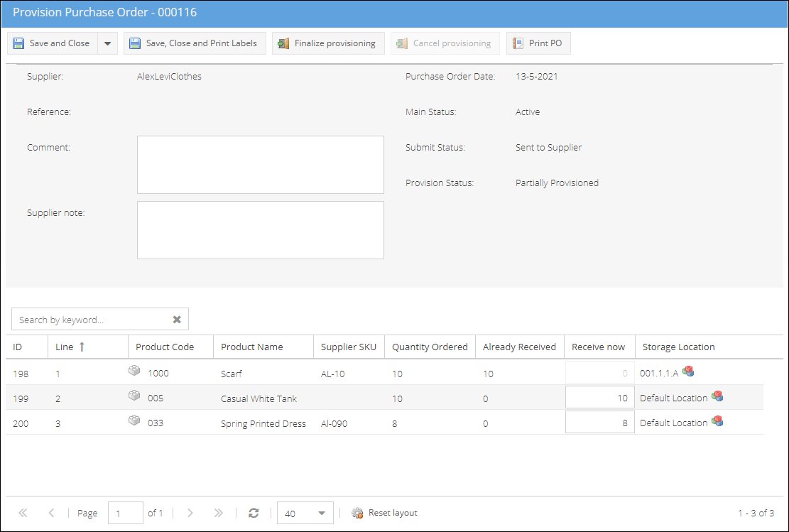Viewport: 789px width, 532px height.
Task: Open the page size dropdown showing 40
Action: (x=305, y=513)
